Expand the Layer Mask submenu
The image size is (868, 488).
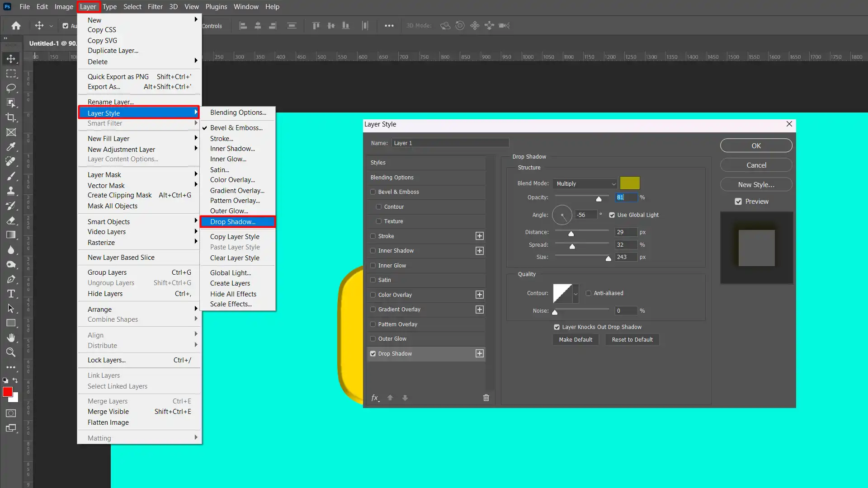click(139, 174)
